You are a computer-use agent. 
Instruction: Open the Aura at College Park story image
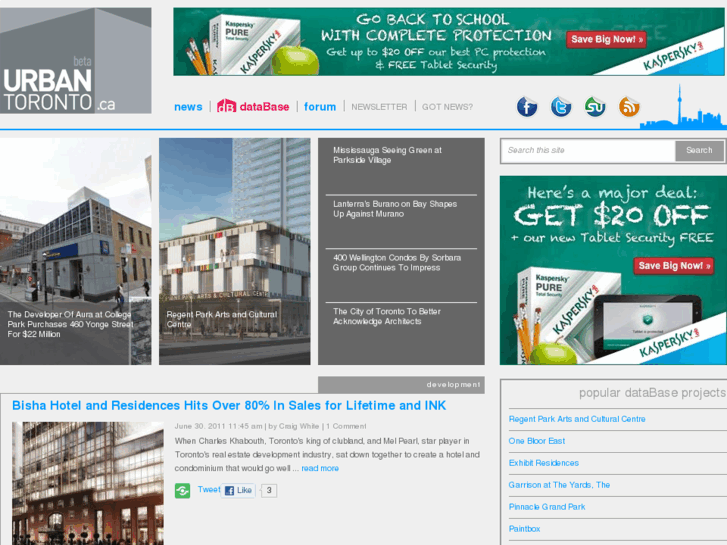click(x=76, y=251)
